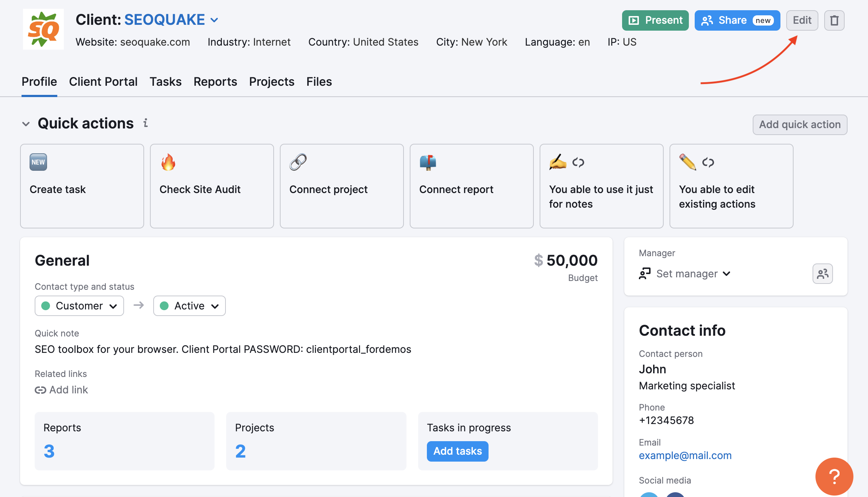Click the link symbol beside the writing hand
Image resolution: width=868 pixels, height=497 pixels.
578,162
